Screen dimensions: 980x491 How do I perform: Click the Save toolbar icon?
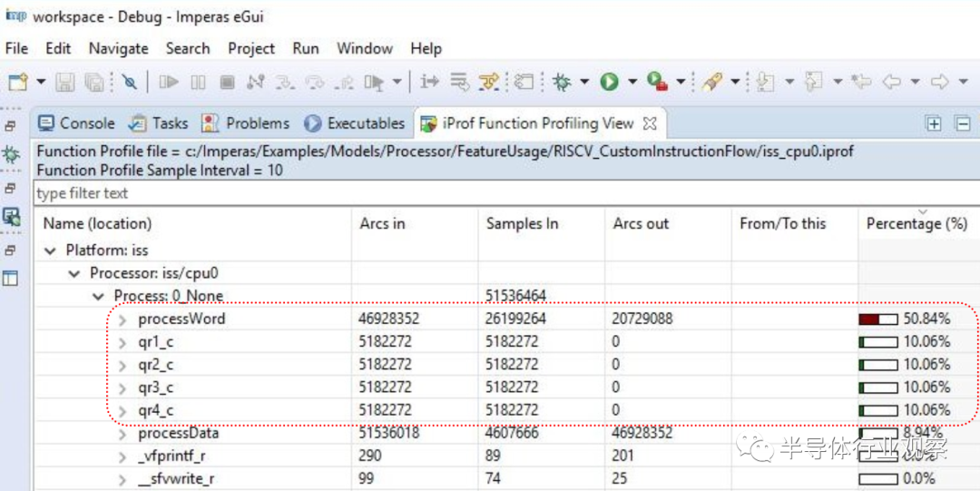[65, 82]
